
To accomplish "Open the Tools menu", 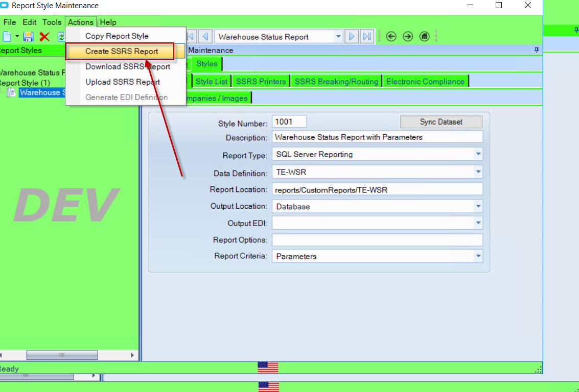I will 52,22.
